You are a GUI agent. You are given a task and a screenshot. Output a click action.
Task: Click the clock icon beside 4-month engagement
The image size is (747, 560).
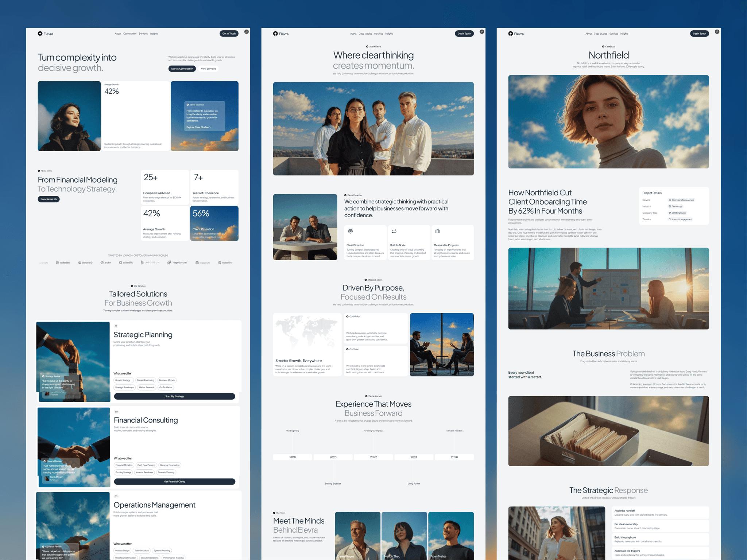coord(670,219)
